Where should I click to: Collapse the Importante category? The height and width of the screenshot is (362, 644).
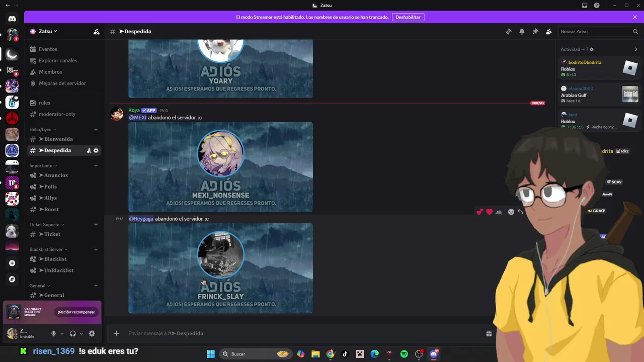tap(43, 165)
